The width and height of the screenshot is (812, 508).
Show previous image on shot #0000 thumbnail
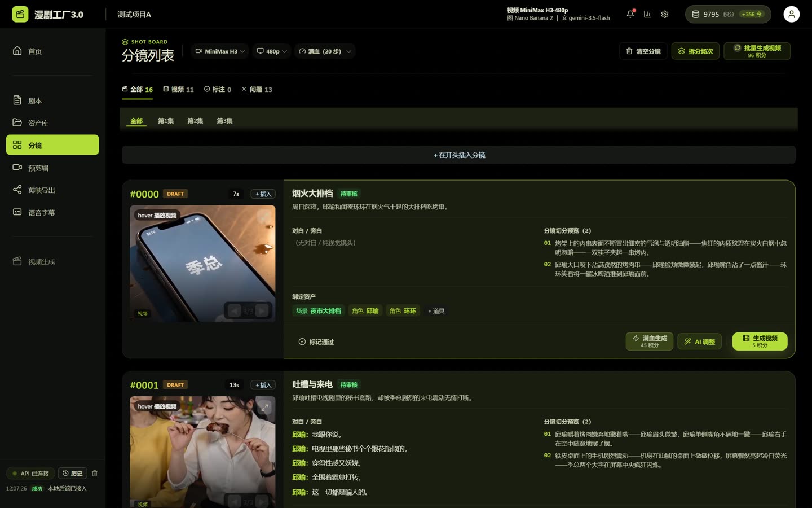click(x=235, y=310)
